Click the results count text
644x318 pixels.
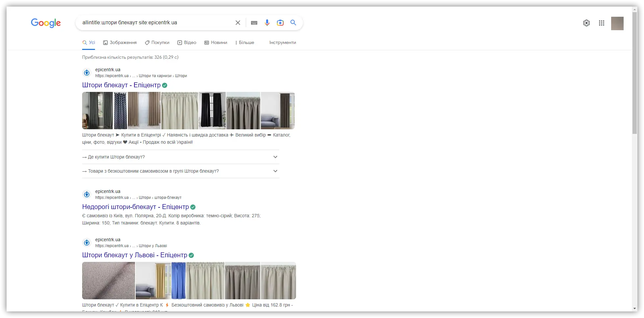(x=130, y=57)
